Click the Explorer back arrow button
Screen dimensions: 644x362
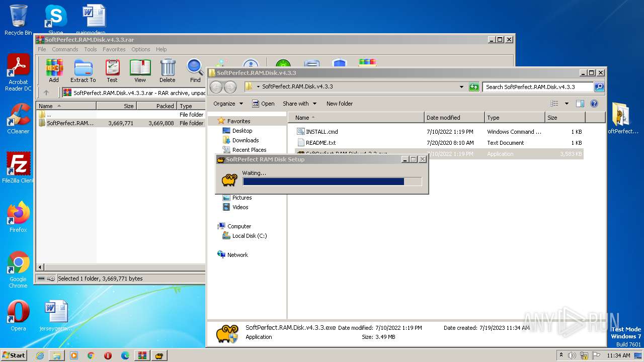216,86
